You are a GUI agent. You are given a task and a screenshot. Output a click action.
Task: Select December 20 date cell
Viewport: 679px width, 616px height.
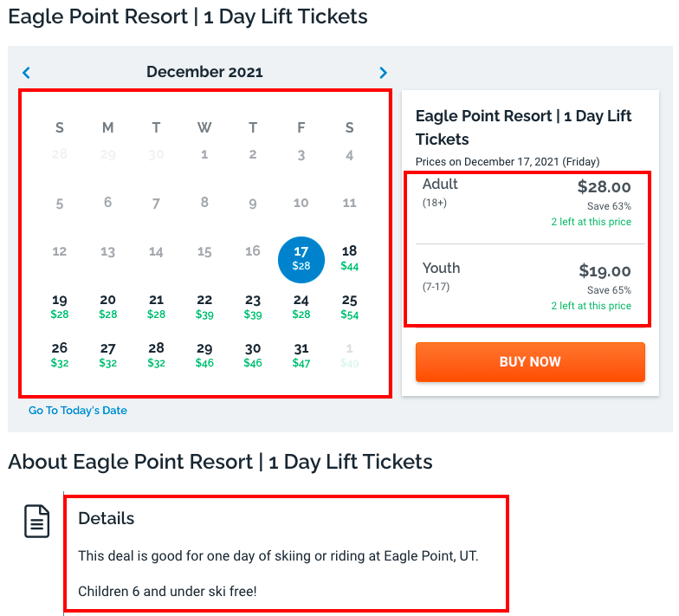(107, 307)
